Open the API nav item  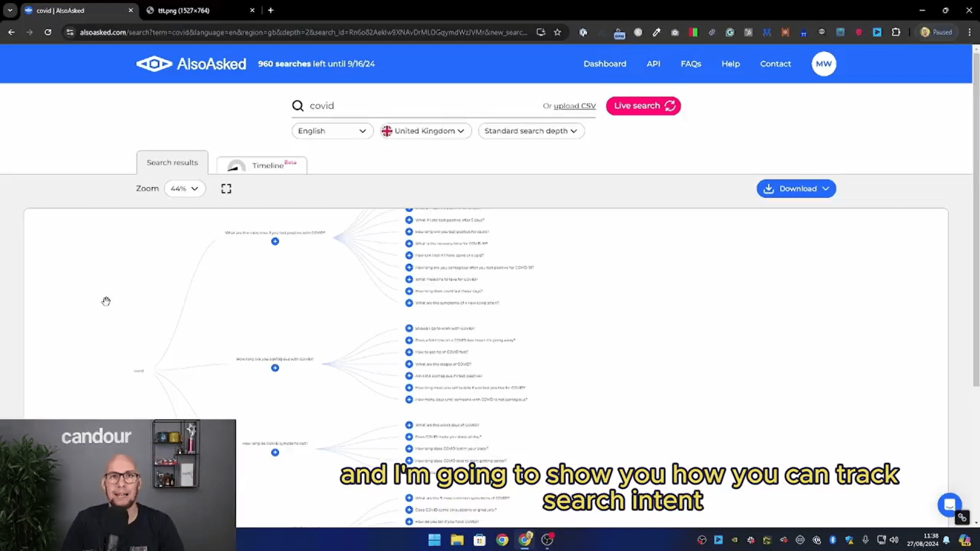pyautogui.click(x=653, y=64)
